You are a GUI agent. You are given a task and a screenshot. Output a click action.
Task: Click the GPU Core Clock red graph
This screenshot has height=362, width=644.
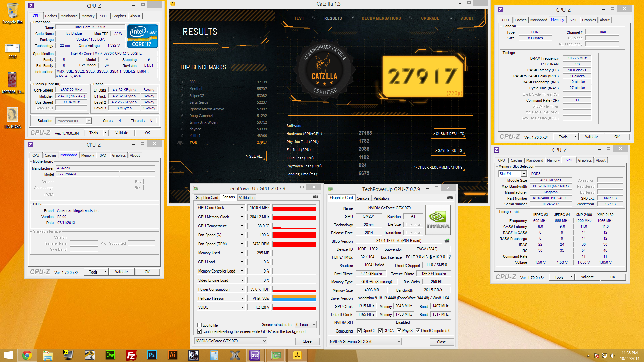pyautogui.click(x=294, y=208)
